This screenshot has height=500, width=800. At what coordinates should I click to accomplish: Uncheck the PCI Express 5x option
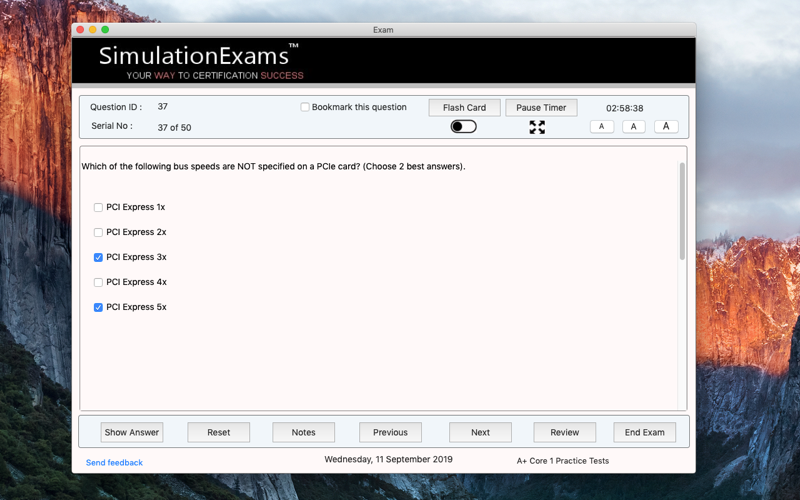98,307
